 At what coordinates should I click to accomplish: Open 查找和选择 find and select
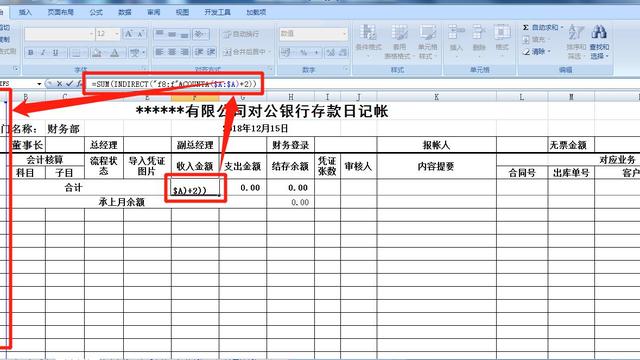coord(599,42)
